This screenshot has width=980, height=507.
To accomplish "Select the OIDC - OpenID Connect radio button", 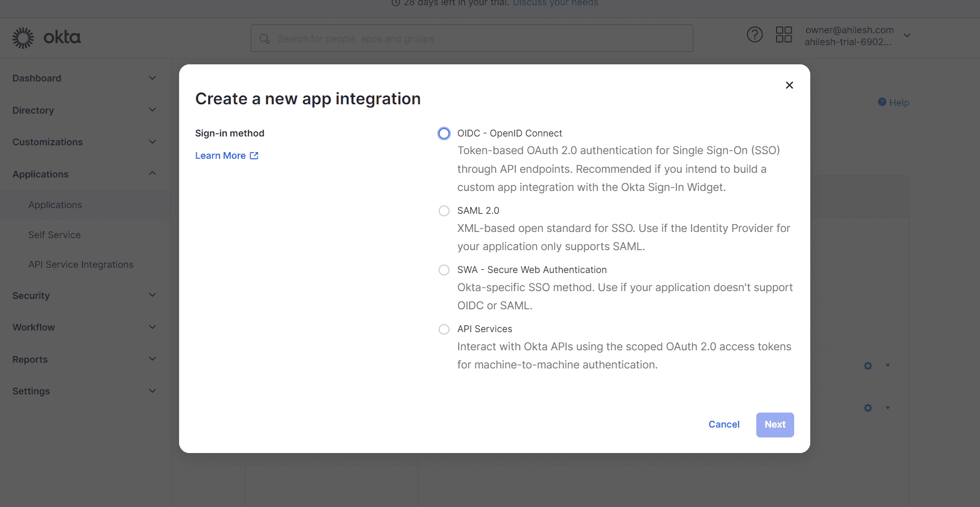I will (444, 134).
